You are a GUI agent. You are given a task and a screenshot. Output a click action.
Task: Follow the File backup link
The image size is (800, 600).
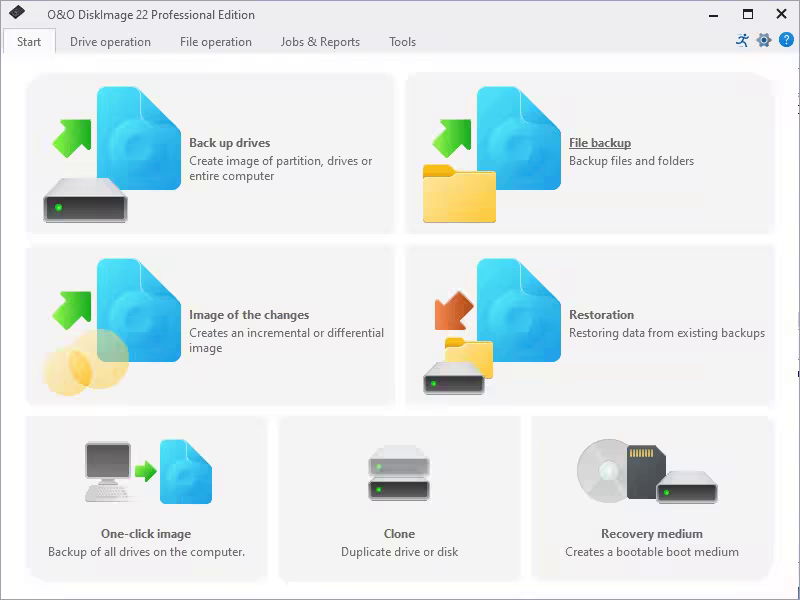(x=599, y=143)
